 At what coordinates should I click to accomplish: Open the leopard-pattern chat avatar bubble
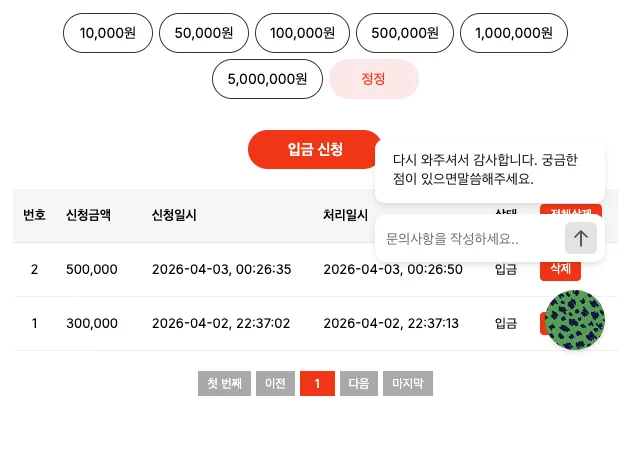coord(575,320)
